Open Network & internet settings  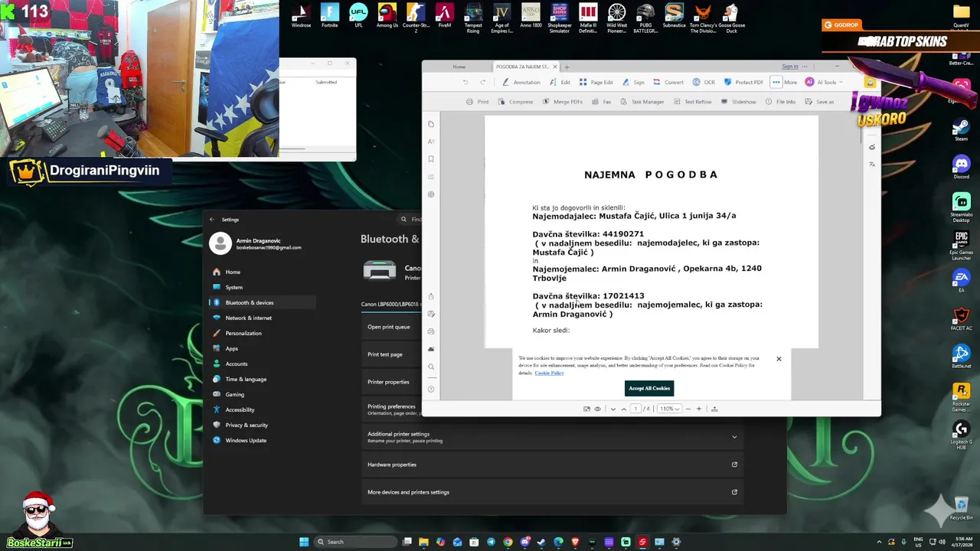click(262, 318)
